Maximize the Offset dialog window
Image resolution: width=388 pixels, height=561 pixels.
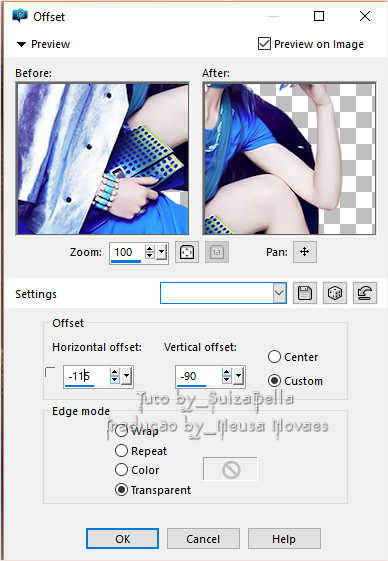pyautogui.click(x=319, y=16)
